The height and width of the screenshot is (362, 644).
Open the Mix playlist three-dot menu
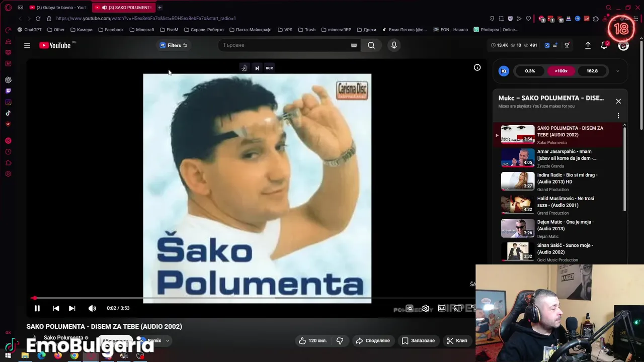pos(618,116)
